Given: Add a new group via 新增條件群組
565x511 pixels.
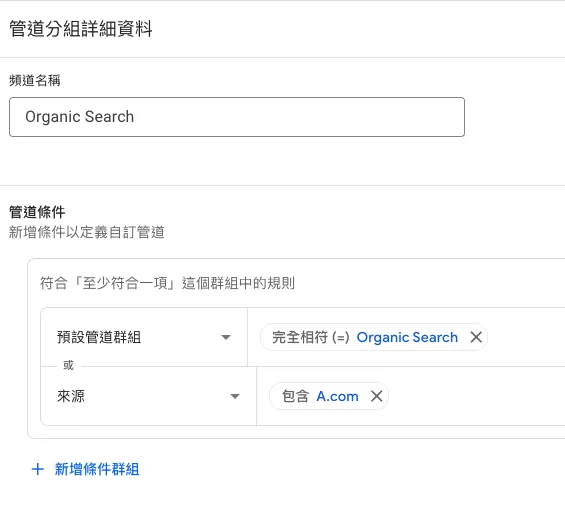Looking at the screenshot, I should 97,469.
